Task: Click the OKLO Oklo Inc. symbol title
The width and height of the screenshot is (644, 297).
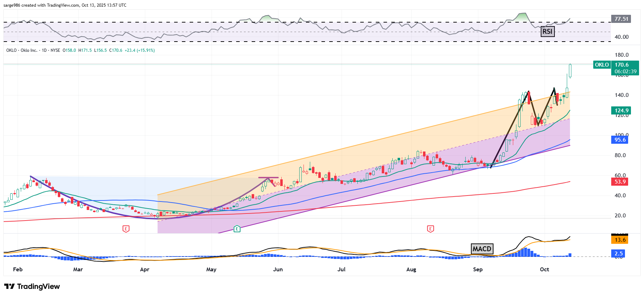Action: pyautogui.click(x=22, y=50)
